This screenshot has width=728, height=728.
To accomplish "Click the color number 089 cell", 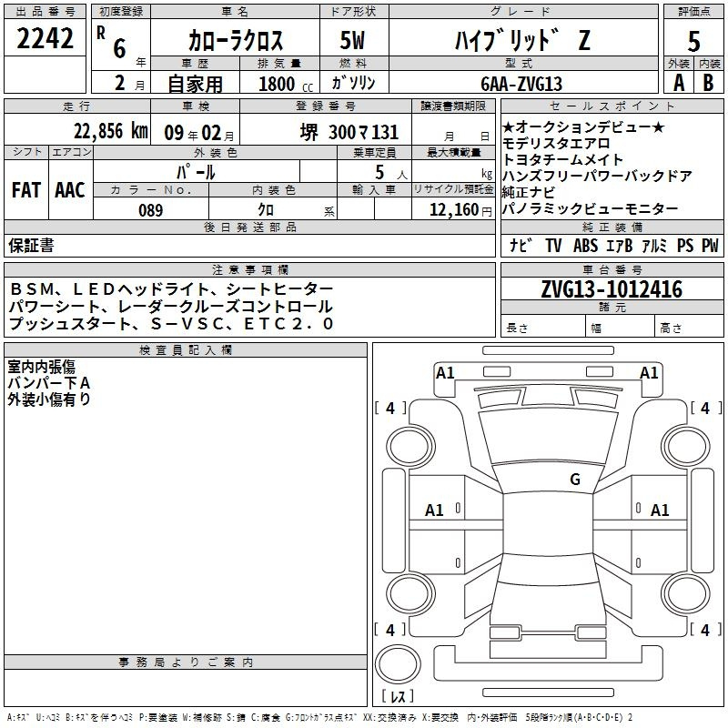I will click(x=151, y=210).
